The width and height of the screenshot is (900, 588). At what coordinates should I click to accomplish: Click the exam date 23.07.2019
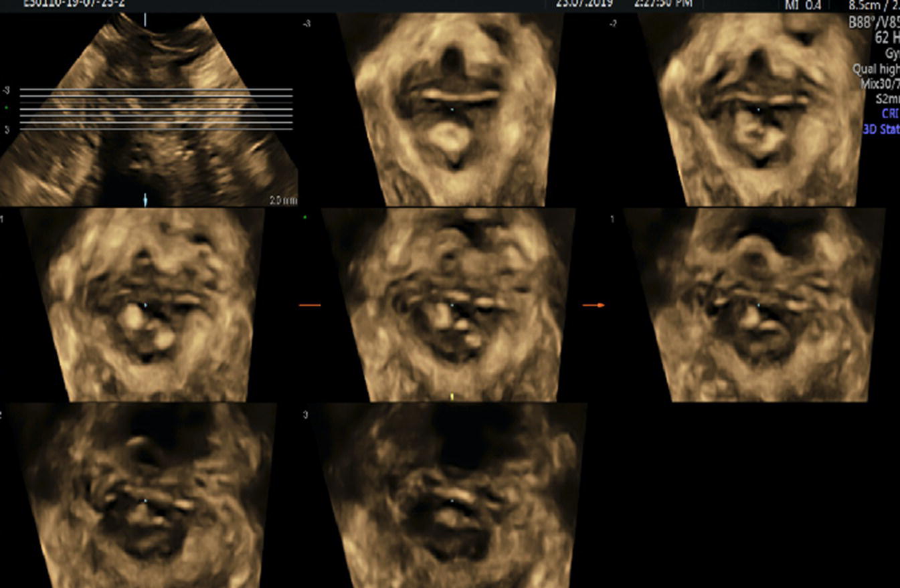pos(586,3)
